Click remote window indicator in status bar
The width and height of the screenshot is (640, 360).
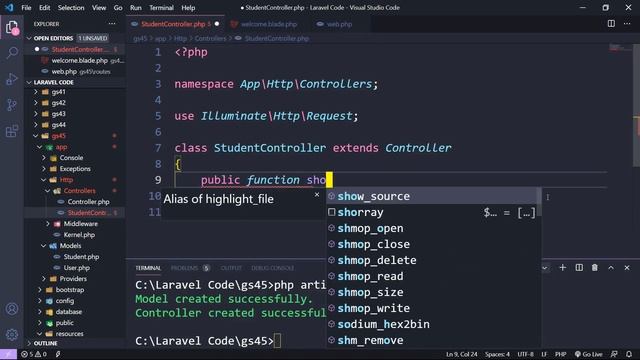(x=8, y=354)
